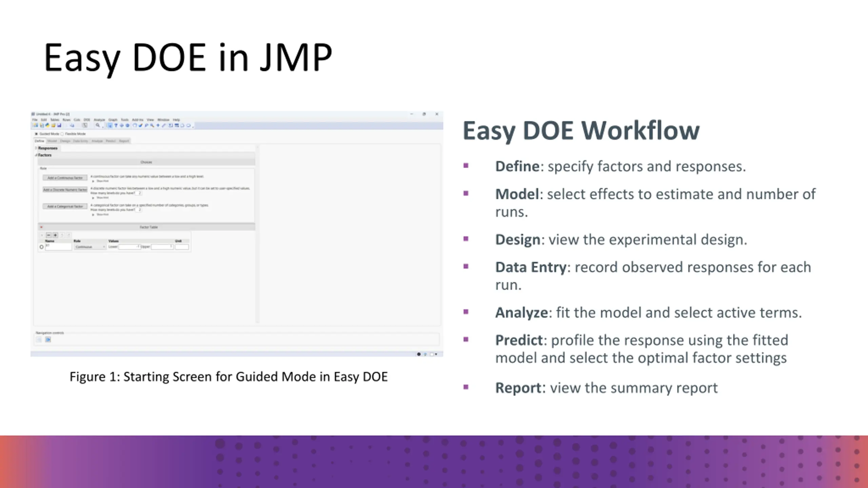The height and width of the screenshot is (488, 868).
Task: Select the Brush tool in toolbar
Action: coord(140,125)
